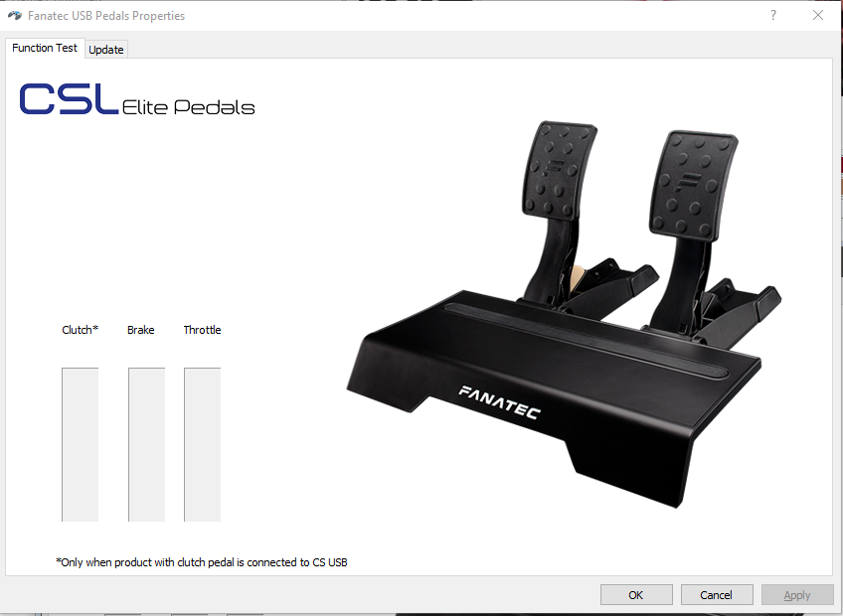Click the "Fanatec USB Pedals Properties" title text

click(x=106, y=16)
